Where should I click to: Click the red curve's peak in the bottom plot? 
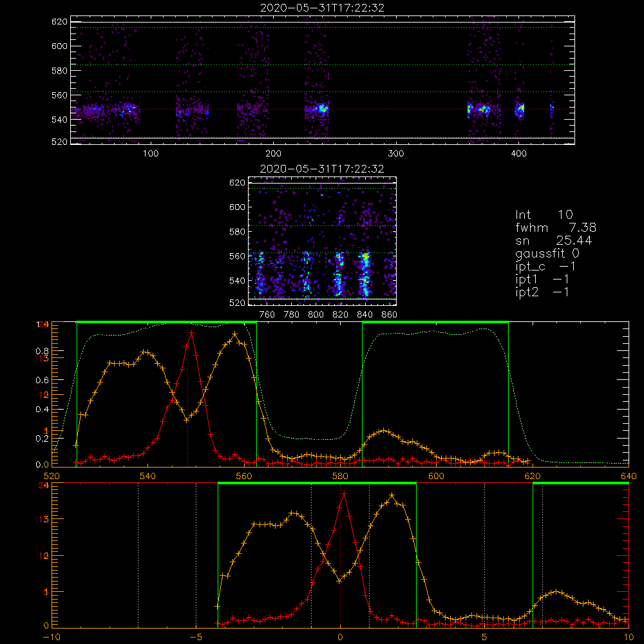[x=344, y=493]
